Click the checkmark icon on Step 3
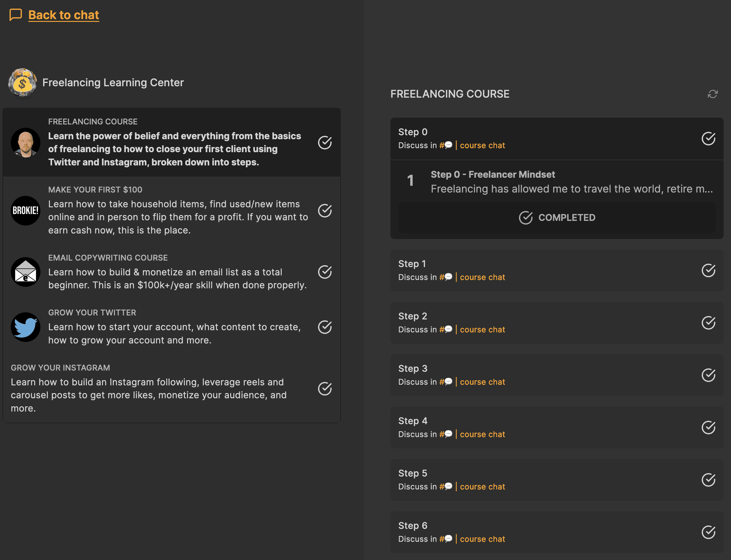 pos(708,375)
